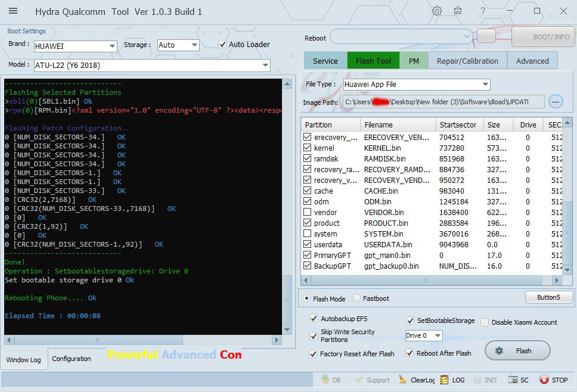Switch to the Repair/Calibration tab
Screen dimensions: 577x392
467,61
